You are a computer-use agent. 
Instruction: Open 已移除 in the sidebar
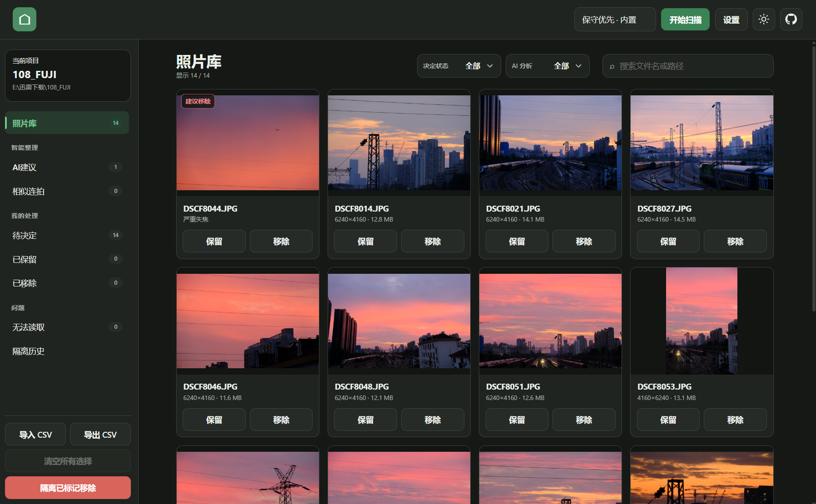click(x=67, y=283)
